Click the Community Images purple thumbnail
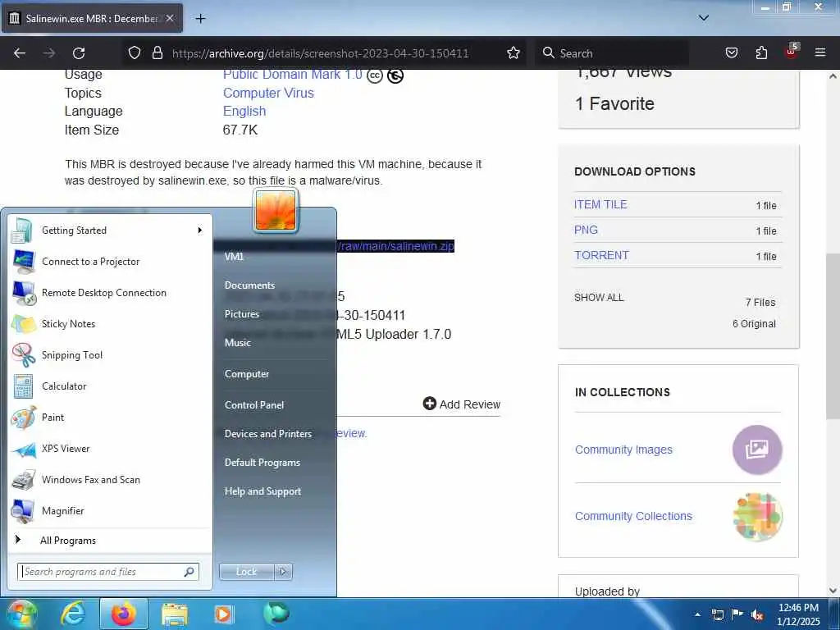Viewport: 840px width, 630px height. tap(757, 450)
